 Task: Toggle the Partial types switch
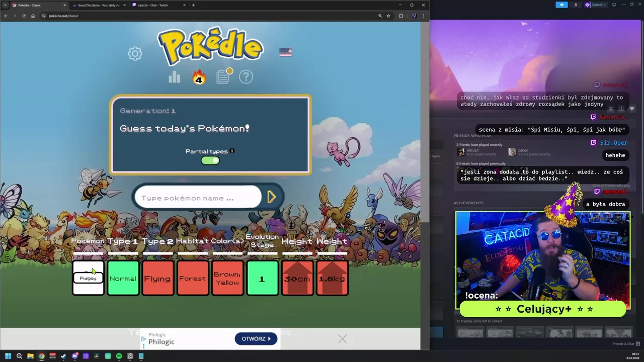pyautogui.click(x=210, y=160)
